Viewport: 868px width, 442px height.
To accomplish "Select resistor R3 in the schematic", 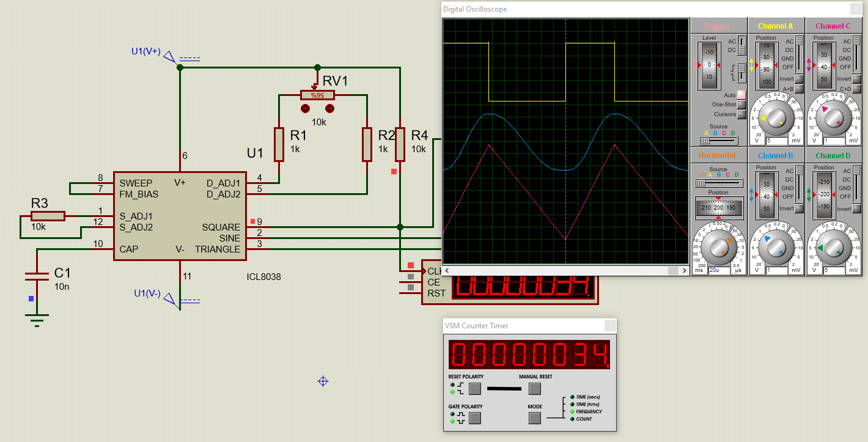I will coord(48,215).
